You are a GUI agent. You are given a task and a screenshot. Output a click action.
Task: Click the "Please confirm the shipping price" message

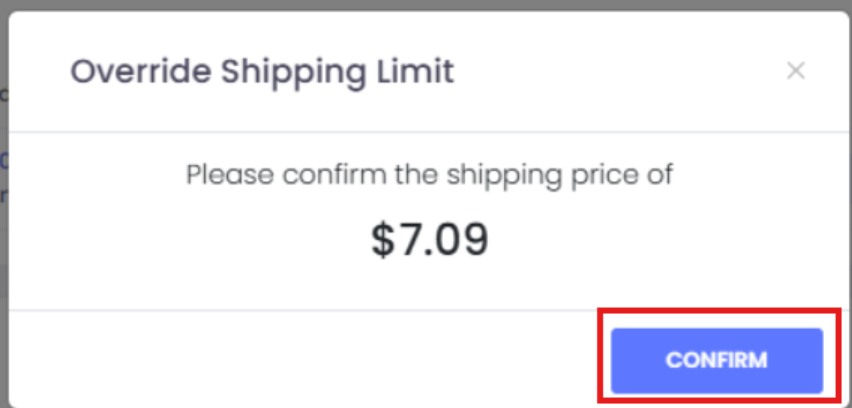(x=429, y=175)
